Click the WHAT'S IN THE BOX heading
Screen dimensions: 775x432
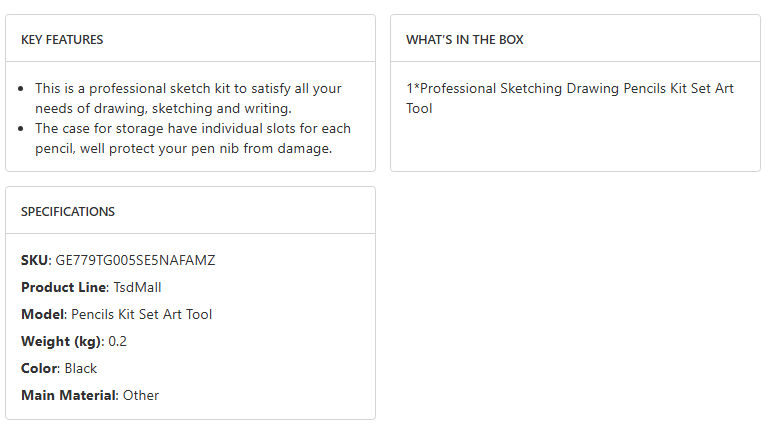[464, 40]
